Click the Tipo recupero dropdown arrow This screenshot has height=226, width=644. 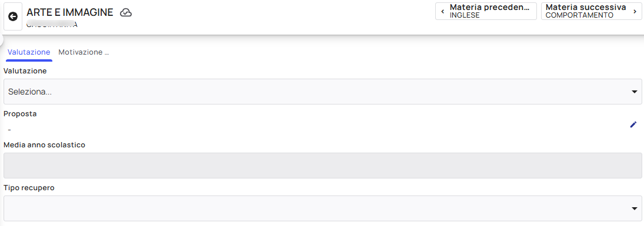coord(634,209)
